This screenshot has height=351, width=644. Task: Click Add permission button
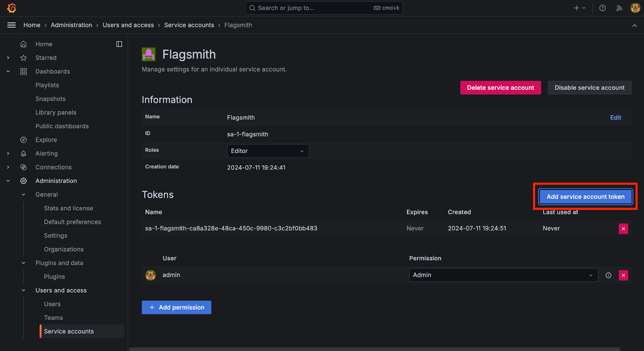point(176,307)
